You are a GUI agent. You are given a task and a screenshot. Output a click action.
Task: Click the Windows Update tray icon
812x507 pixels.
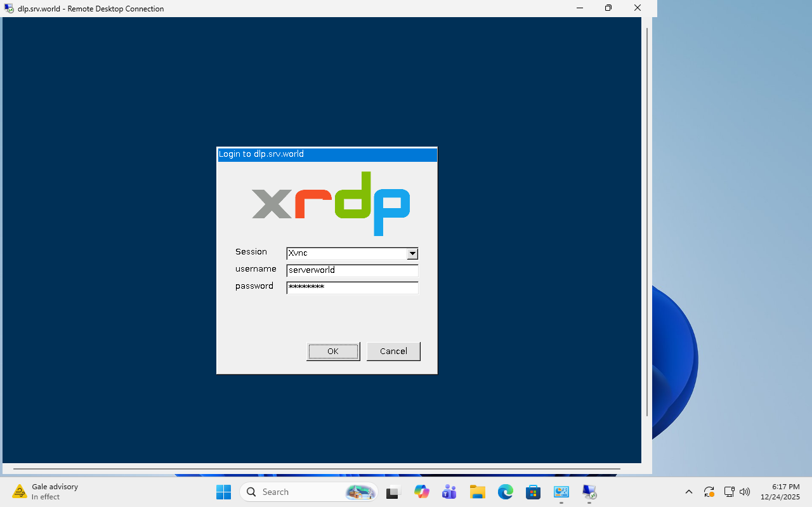pos(709,492)
